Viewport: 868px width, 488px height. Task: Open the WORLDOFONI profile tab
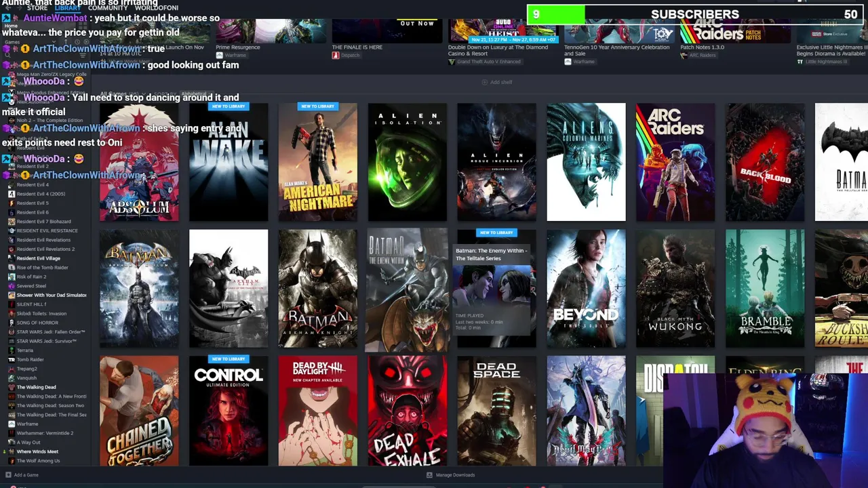coord(157,8)
